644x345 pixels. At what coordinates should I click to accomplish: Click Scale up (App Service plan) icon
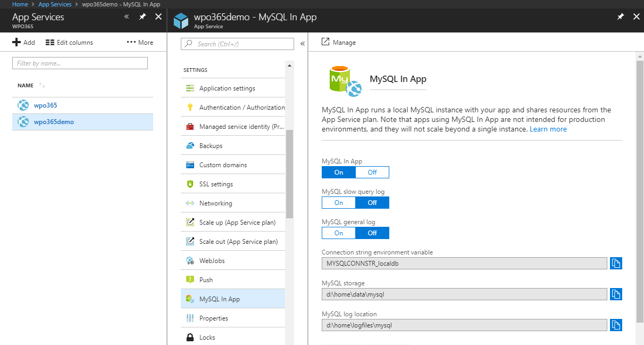pos(190,223)
